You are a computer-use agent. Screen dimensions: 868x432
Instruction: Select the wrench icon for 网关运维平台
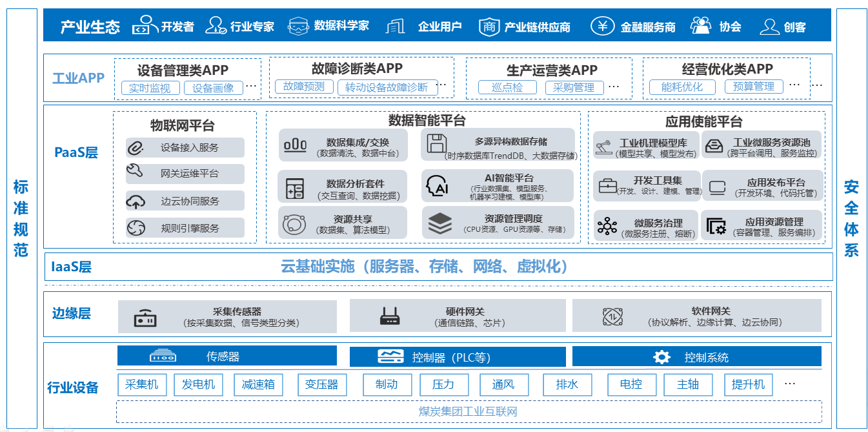(135, 173)
